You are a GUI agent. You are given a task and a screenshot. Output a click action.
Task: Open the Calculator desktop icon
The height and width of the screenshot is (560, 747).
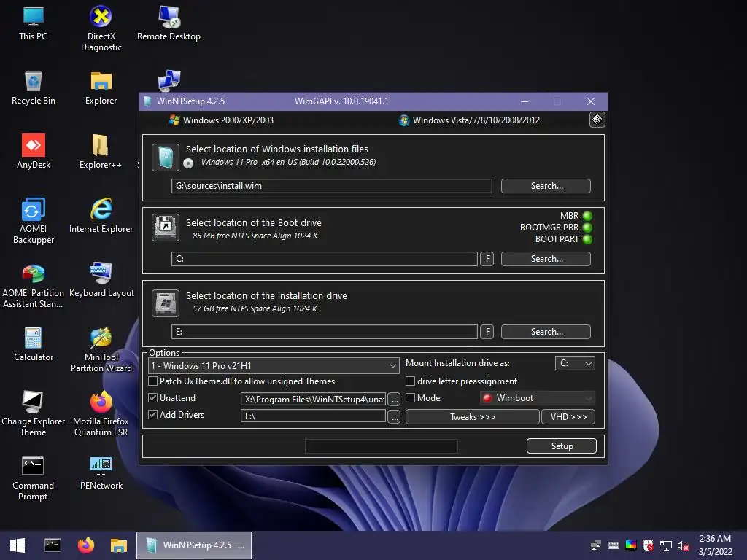coord(34,344)
